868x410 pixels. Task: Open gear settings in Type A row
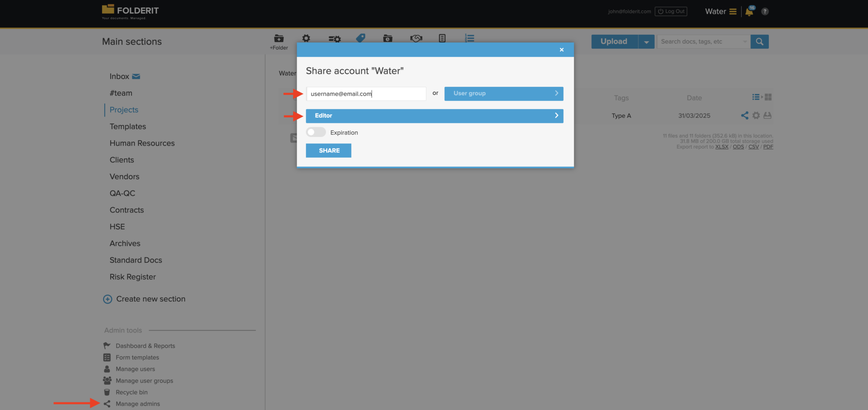[756, 115]
